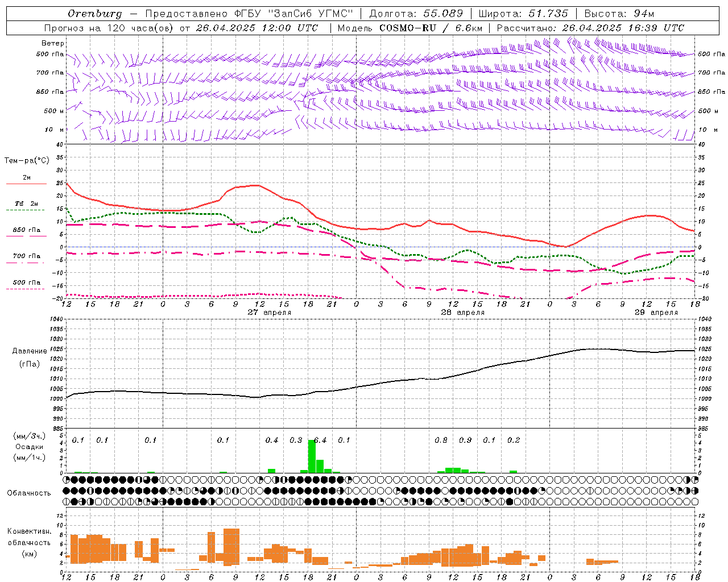The image size is (728, 582).
Task: Select the "(км)" unit label under convective cloudiness
Action: pyautogui.click(x=30, y=554)
